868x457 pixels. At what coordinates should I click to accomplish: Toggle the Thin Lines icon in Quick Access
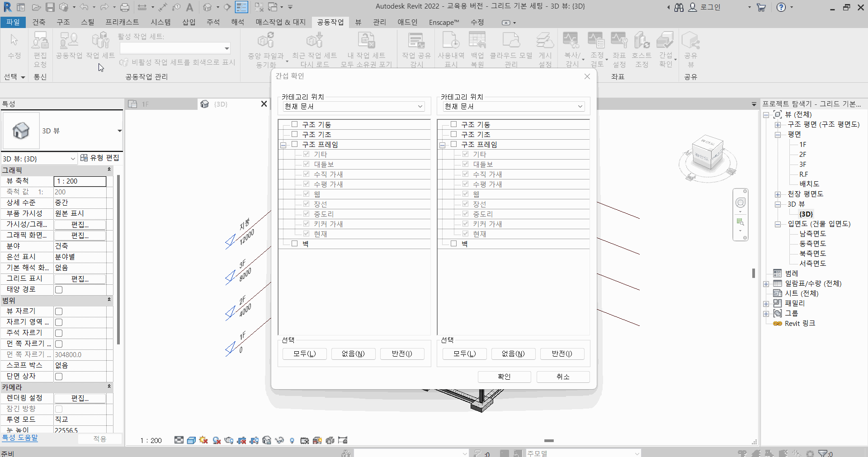coord(242,7)
